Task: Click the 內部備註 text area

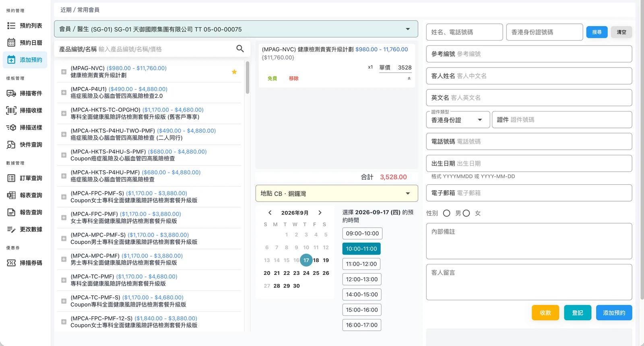Action: 529,241
